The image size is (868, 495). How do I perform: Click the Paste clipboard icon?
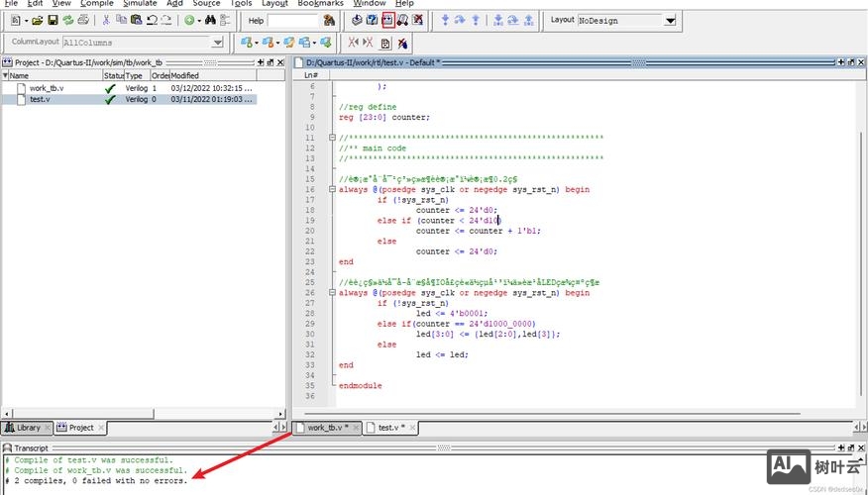click(x=137, y=20)
